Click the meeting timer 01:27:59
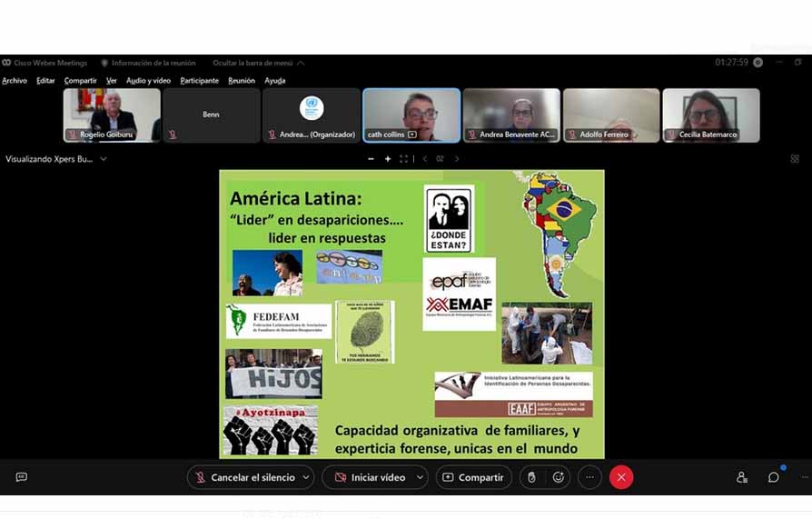812x519 pixels. coord(731,62)
